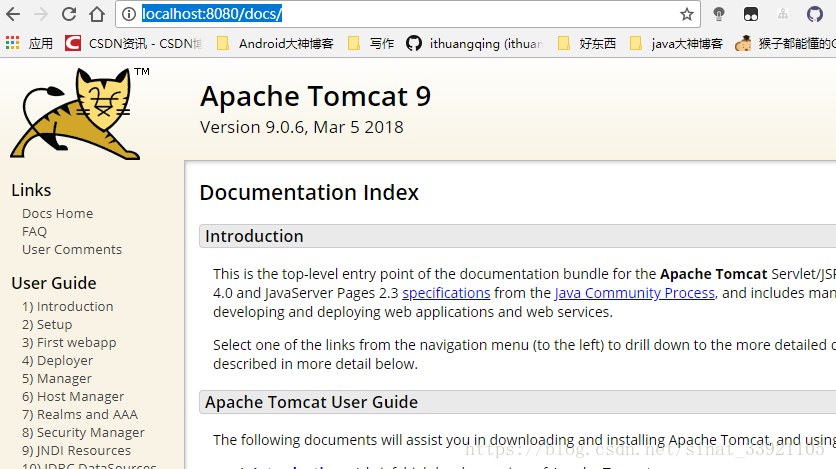Screen dimensions: 836x469
Task: Open the 猴子都能懂的 bookmark
Action: click(x=785, y=43)
